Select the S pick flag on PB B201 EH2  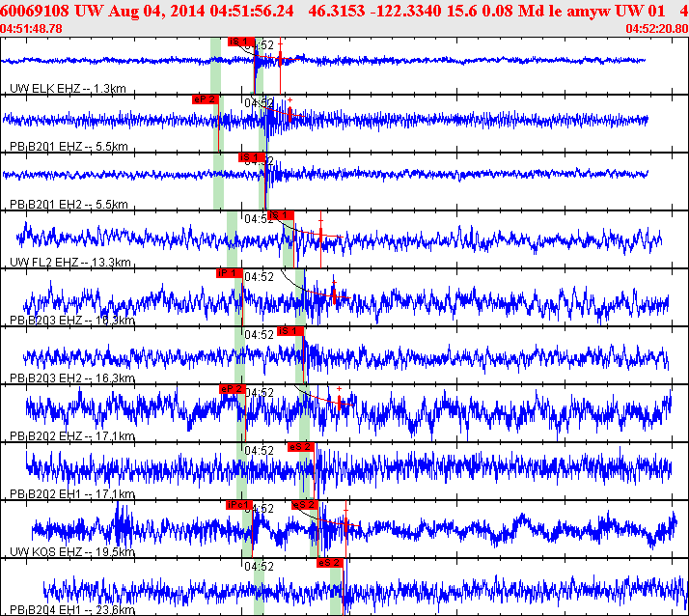pyautogui.click(x=251, y=156)
